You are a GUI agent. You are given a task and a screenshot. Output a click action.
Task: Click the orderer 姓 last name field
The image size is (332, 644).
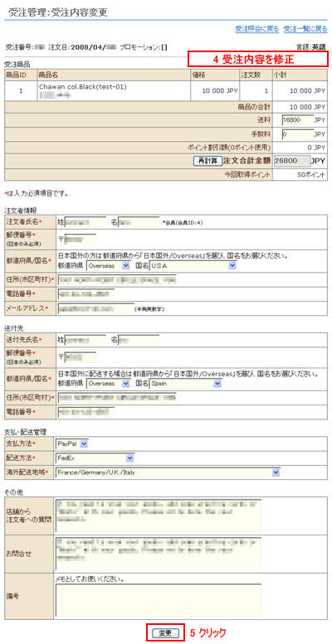[x=85, y=222]
